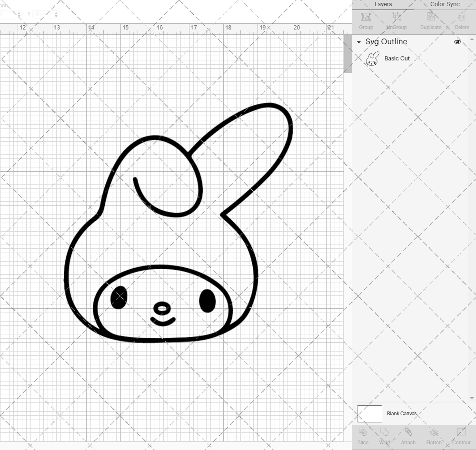Toggle visibility of the Svg Outline layer
Screen dimensions: 476x450
457,42
